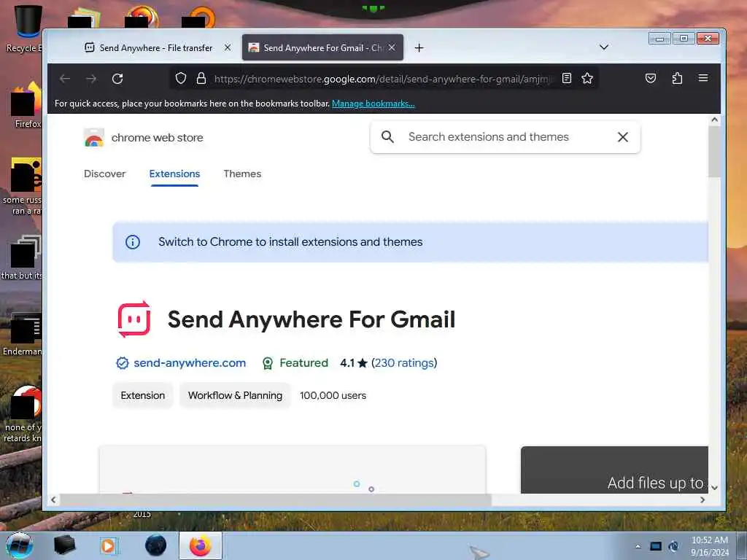The width and height of the screenshot is (747, 560).
Task: Click Firefox icon in the taskbar
Action: point(200,545)
